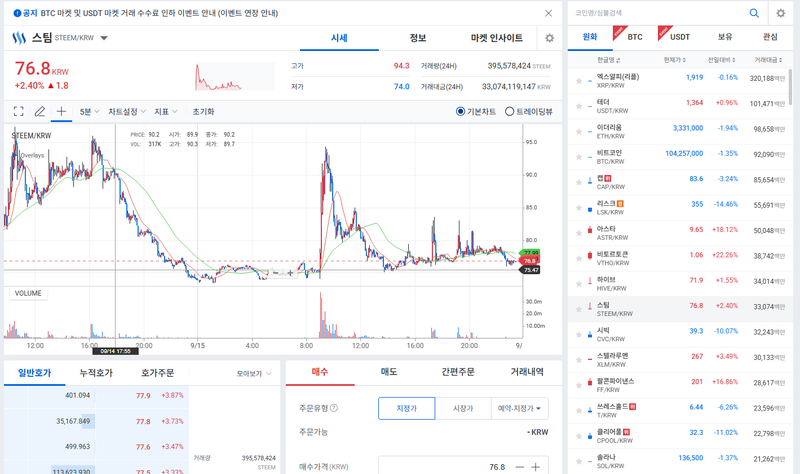This screenshot has height=474, width=800.
Task: Choose 지정가 order type
Action: pos(407,408)
